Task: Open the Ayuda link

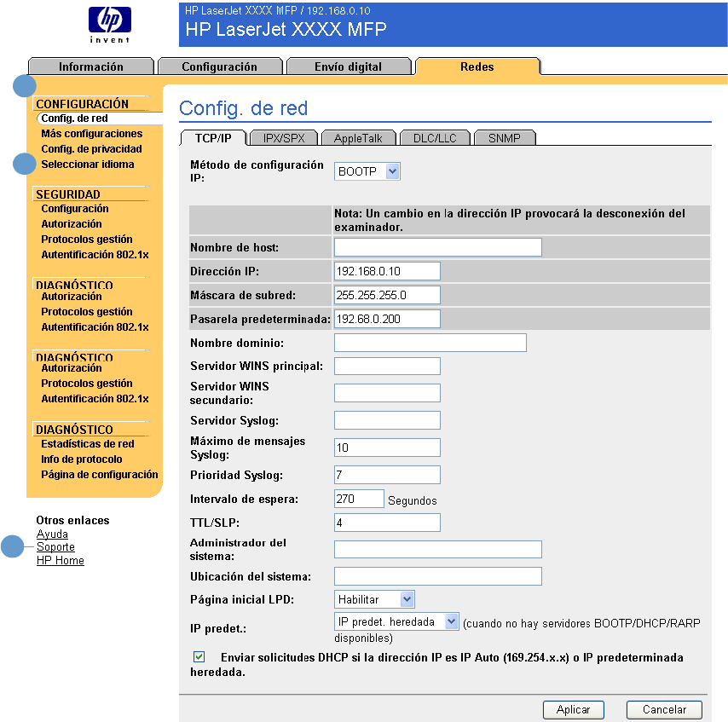Action: point(53,534)
